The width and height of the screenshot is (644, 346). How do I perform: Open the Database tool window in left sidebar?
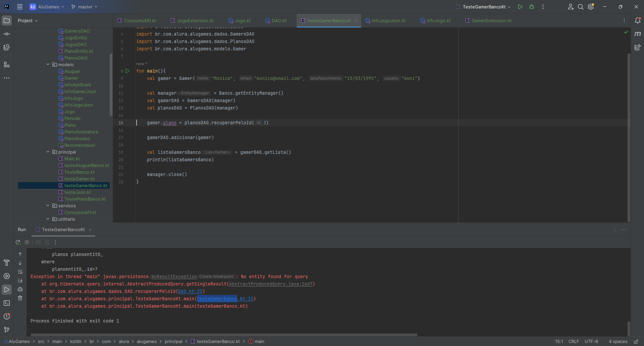tap(7, 47)
